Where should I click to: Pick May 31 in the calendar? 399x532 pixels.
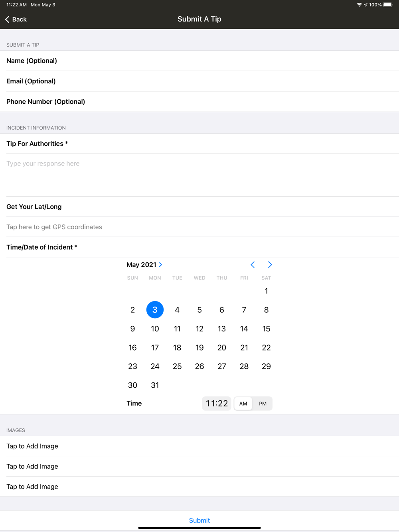[x=155, y=385]
